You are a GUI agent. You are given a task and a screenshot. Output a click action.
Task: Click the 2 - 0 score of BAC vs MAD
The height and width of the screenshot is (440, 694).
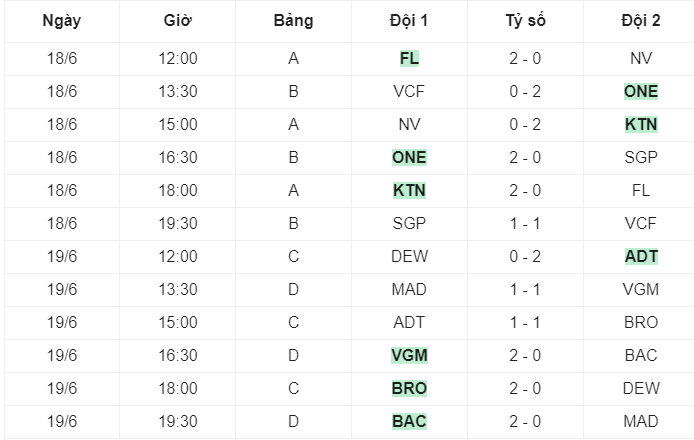(x=525, y=421)
